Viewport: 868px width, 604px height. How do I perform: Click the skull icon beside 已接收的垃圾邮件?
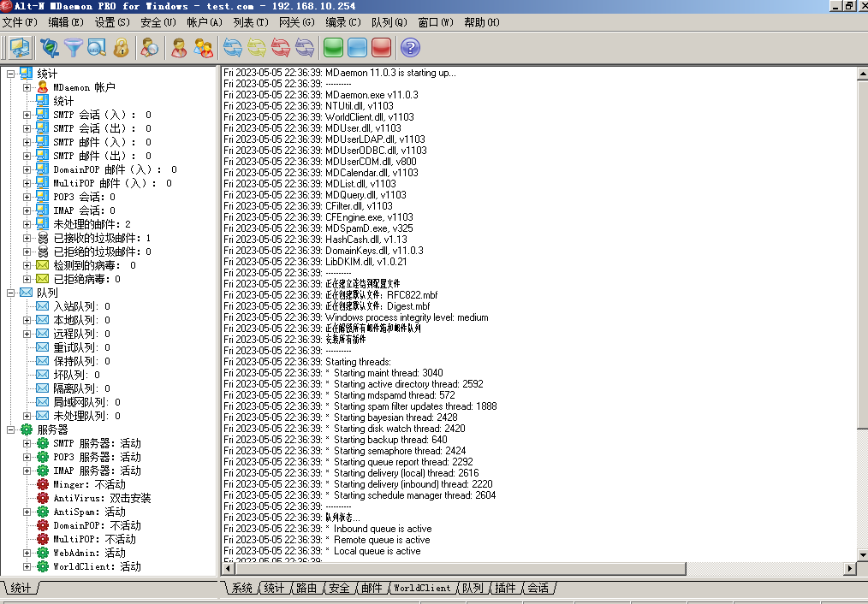[43, 238]
